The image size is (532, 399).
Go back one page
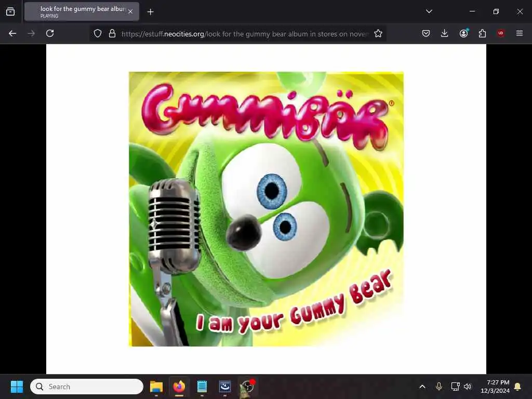pyautogui.click(x=12, y=33)
